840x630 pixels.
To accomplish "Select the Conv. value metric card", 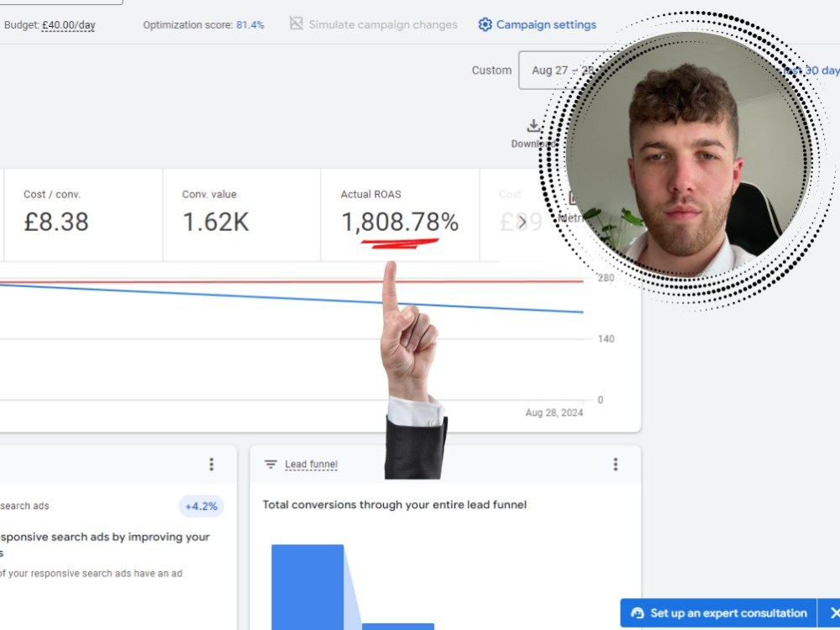I will click(x=242, y=215).
